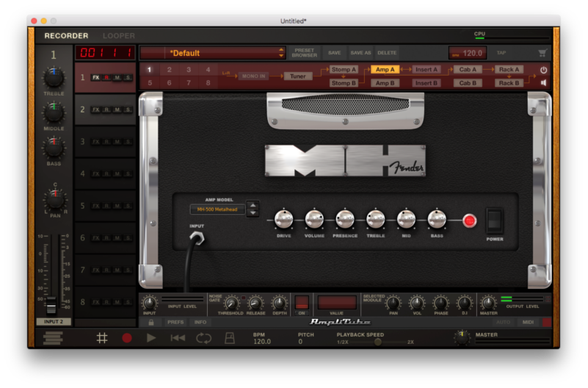
Task: Start recording with the red record button
Action: [x=127, y=338]
